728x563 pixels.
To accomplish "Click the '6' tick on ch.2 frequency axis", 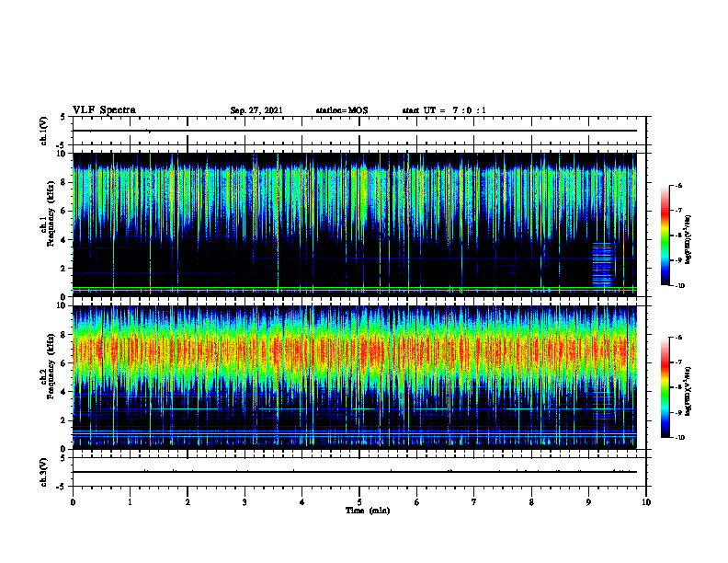I will 64,363.
